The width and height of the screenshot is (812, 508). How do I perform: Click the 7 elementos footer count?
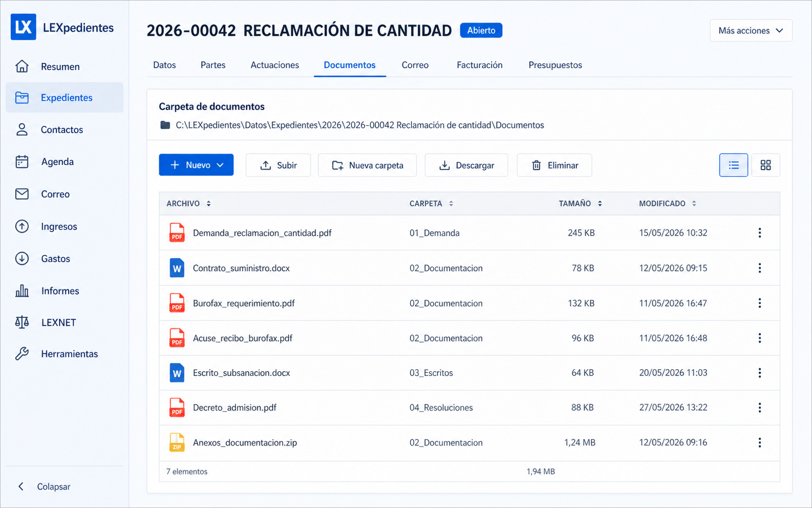[187, 472]
